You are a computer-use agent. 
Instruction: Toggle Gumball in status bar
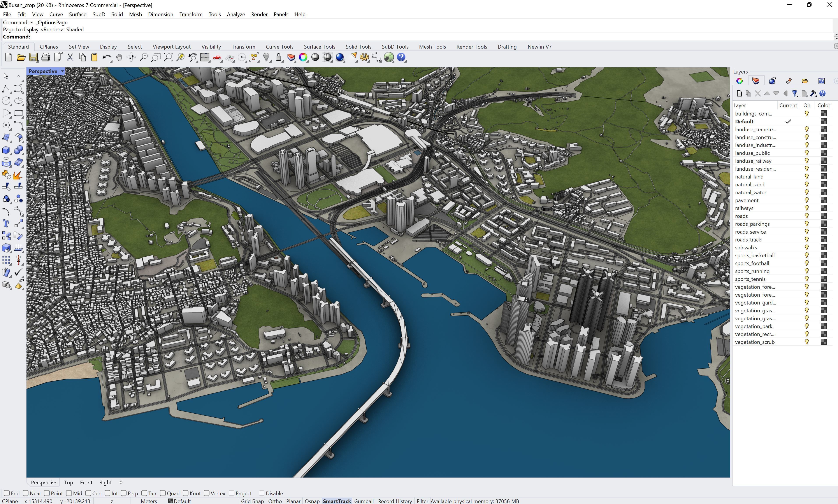364,501
